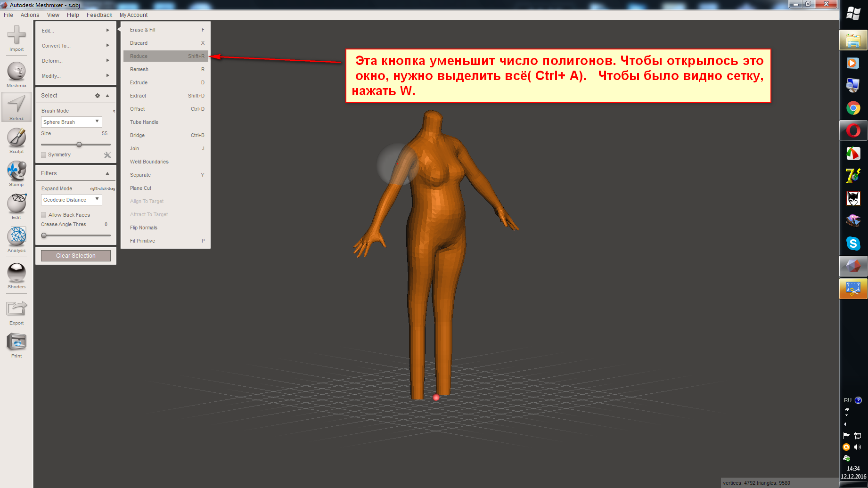Open the Stamp tool
Image resolution: width=868 pixels, height=488 pixels.
point(16,173)
